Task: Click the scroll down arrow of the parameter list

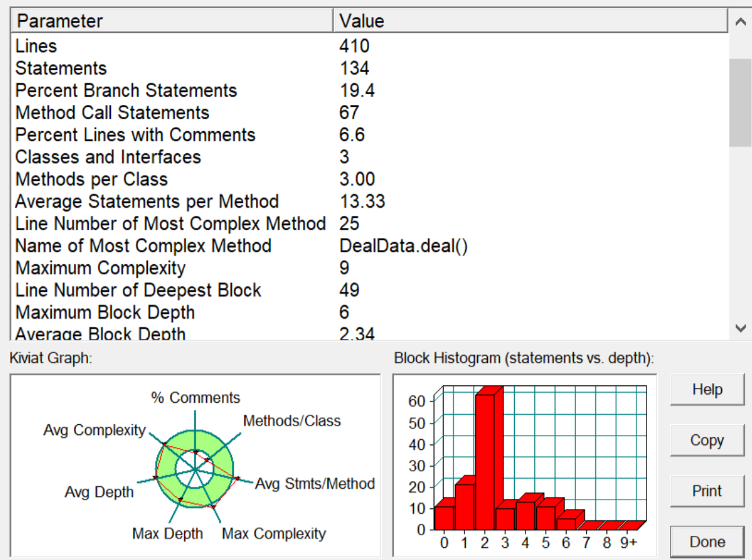Action: tap(740, 328)
